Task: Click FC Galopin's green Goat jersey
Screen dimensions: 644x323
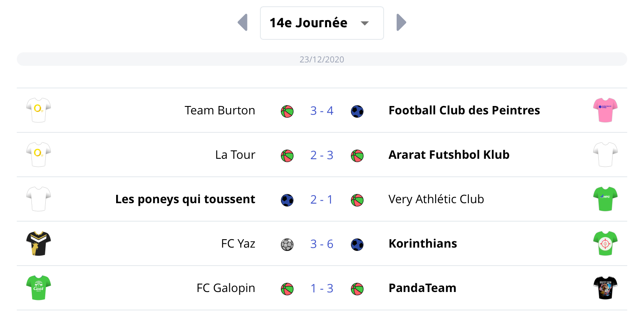Action: 39,288
